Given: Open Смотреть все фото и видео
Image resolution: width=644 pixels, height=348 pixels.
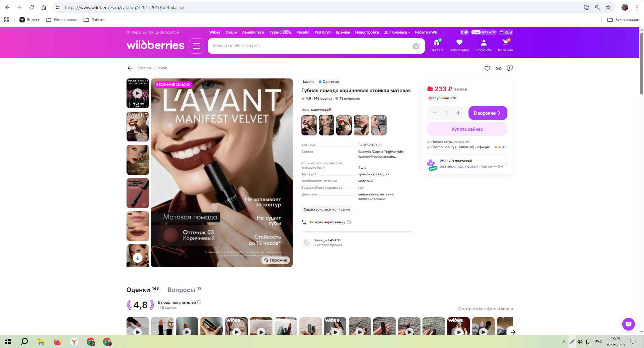Looking at the screenshot, I should pos(485,309).
